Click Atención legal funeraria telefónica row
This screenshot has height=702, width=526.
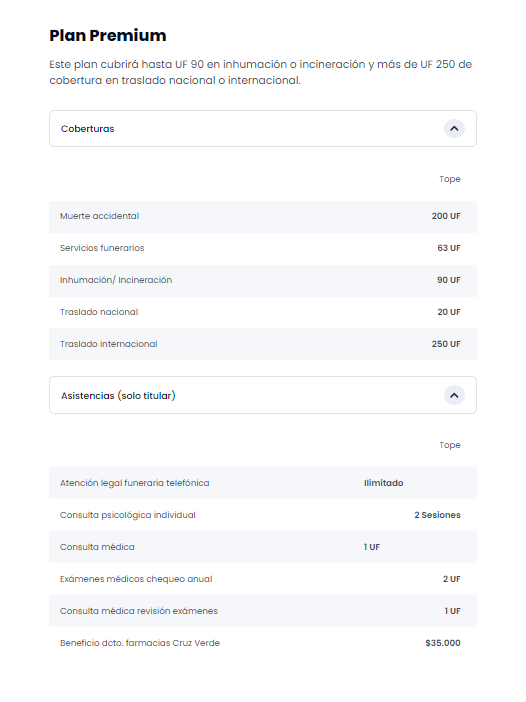[263, 483]
